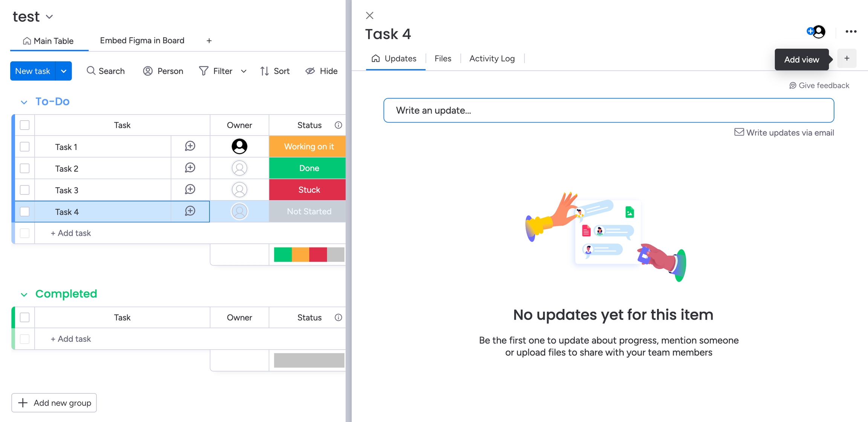The width and height of the screenshot is (868, 422).
Task: Open the New task dropdown arrow
Action: point(64,71)
